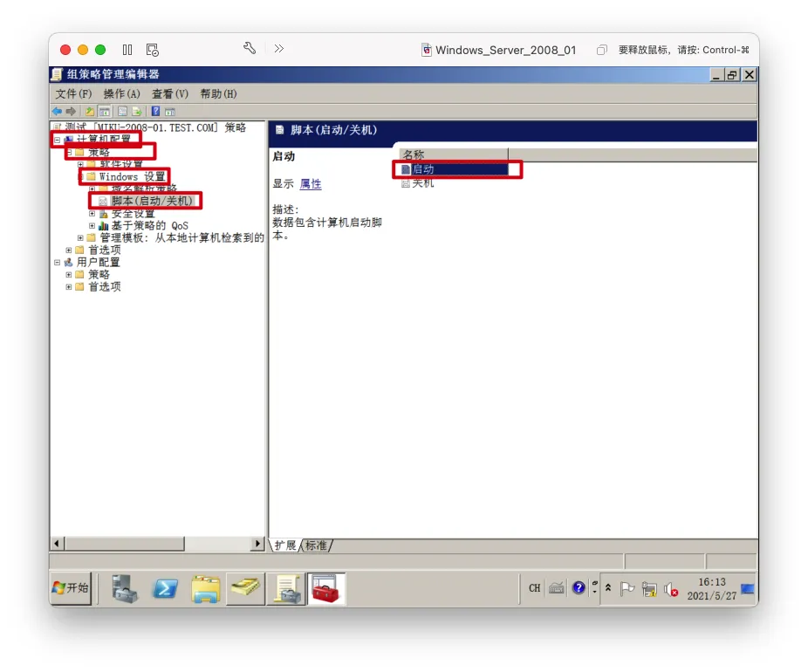Click the 名称 column header
Screen dimensions: 808x672
click(454, 154)
